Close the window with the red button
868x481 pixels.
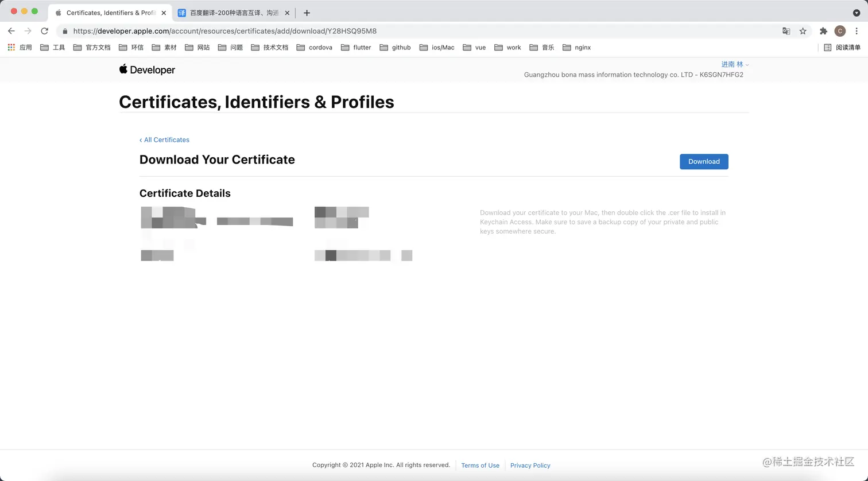(x=14, y=11)
